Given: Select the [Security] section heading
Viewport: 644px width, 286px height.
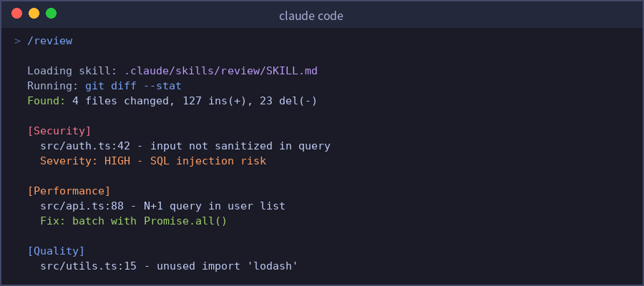Looking at the screenshot, I should (x=59, y=131).
